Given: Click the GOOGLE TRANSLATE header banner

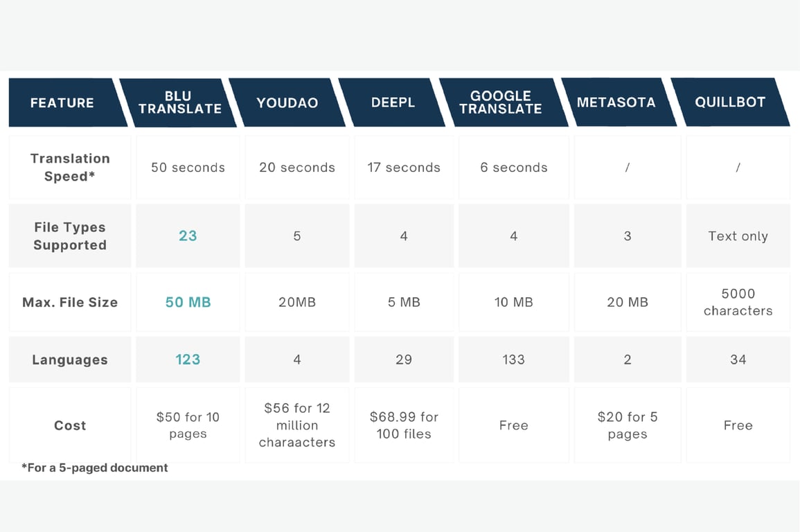Looking at the screenshot, I should pos(501,103).
